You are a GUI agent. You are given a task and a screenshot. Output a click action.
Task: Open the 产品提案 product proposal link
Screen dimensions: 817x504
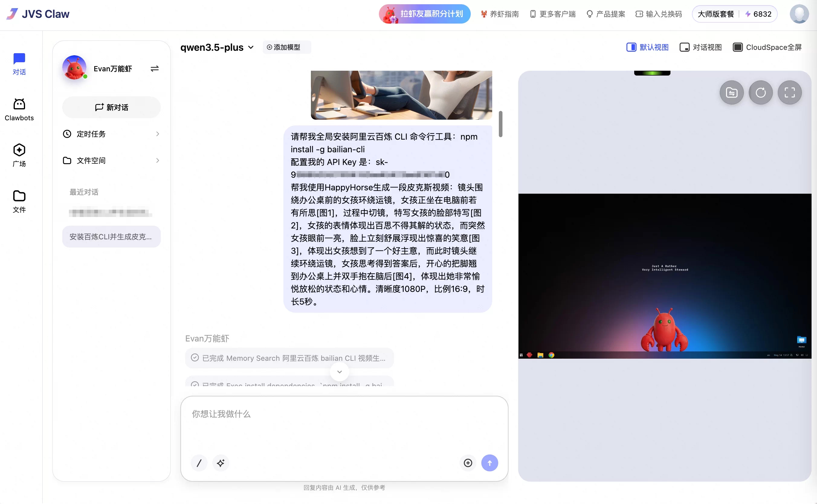pyautogui.click(x=606, y=14)
